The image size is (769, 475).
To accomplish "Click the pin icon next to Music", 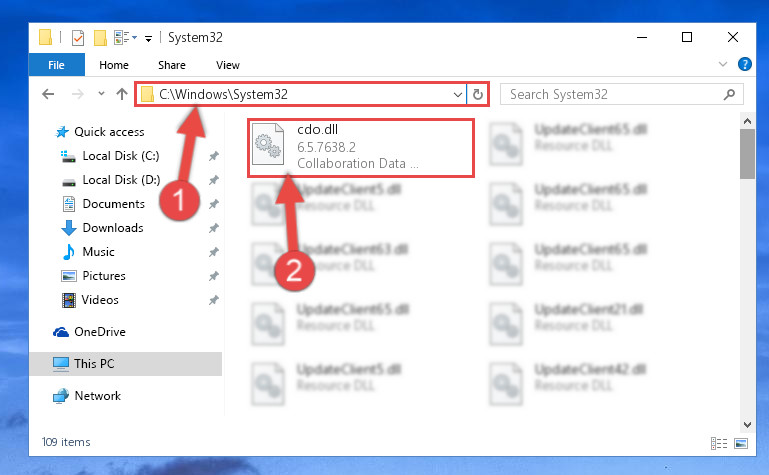I will [x=213, y=252].
